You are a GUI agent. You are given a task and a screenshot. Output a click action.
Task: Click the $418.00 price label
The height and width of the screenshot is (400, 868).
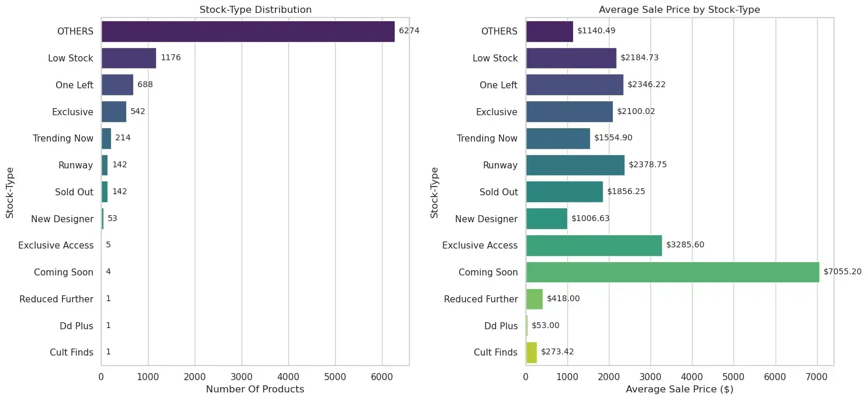point(563,299)
